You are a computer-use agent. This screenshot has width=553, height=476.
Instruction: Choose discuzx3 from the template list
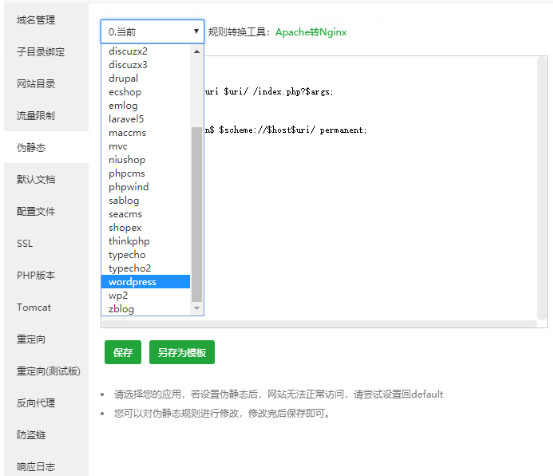pos(146,65)
